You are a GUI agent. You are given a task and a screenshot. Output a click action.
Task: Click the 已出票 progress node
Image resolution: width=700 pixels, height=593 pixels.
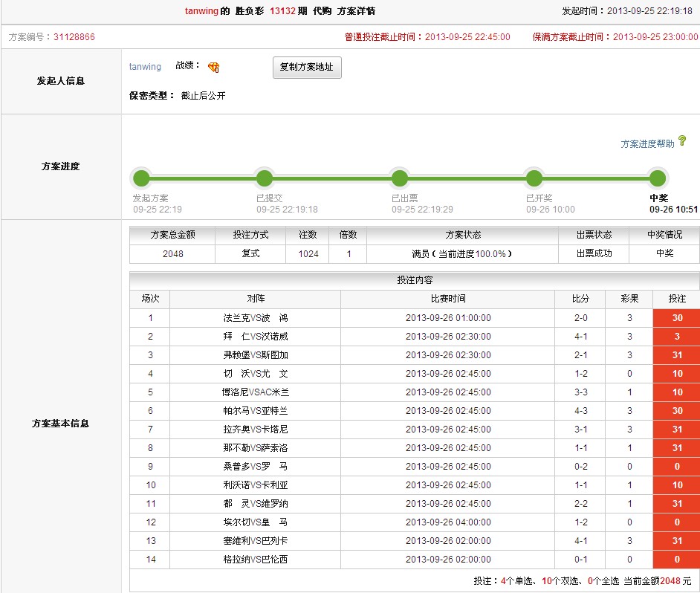(x=400, y=178)
